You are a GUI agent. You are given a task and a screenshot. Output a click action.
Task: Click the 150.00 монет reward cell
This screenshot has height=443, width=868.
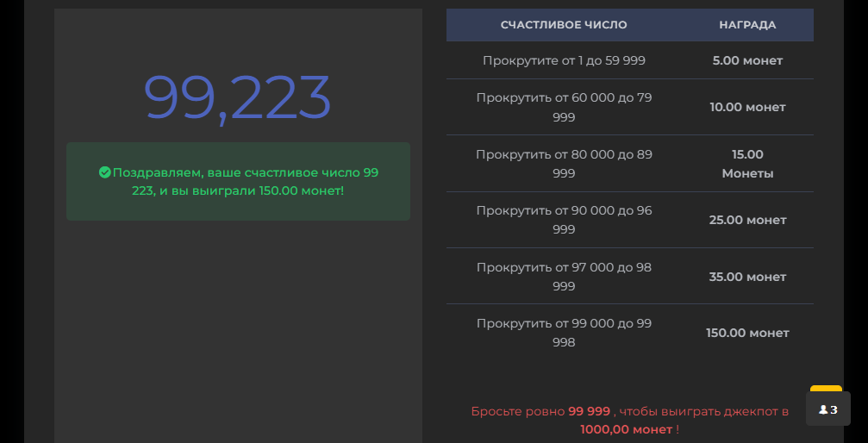point(747,333)
